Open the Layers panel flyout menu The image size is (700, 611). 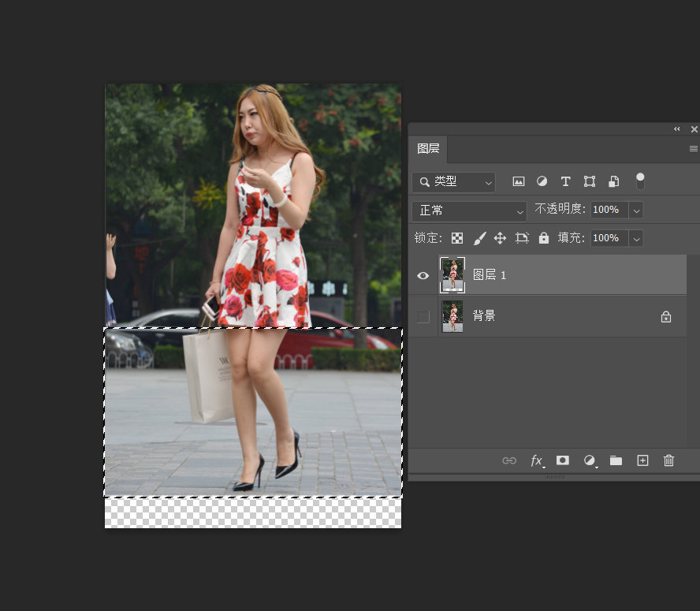[693, 148]
